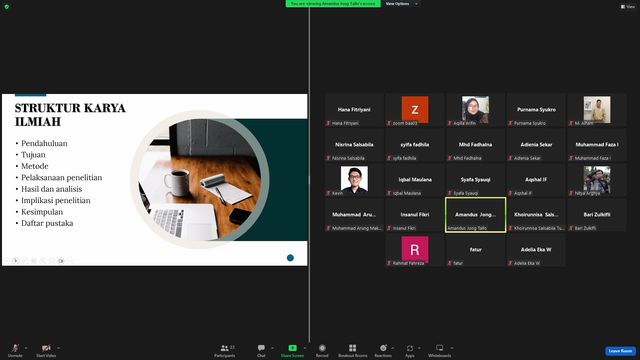Select Syafa Syauqi participant tile
The image size is (640, 360).
coord(476,180)
